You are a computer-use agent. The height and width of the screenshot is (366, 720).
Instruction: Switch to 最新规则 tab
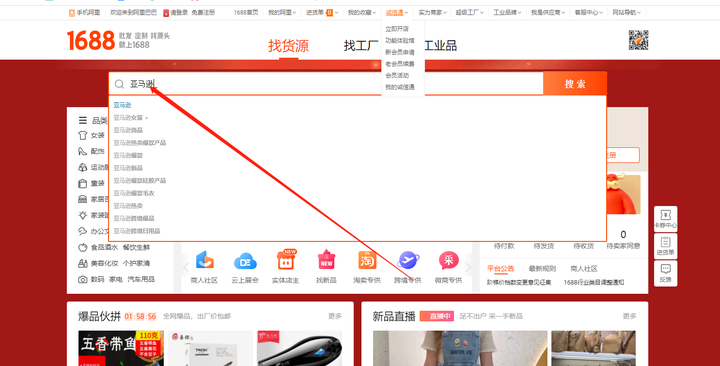point(542,269)
